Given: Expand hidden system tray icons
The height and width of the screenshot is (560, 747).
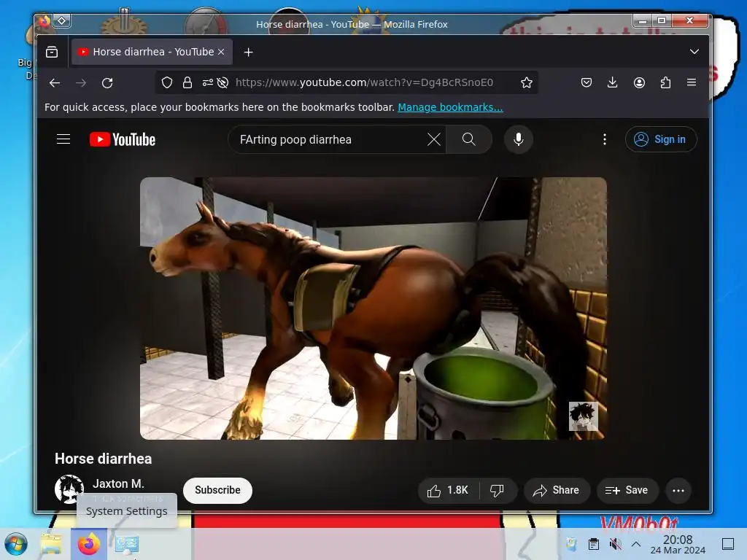Looking at the screenshot, I should [x=636, y=544].
